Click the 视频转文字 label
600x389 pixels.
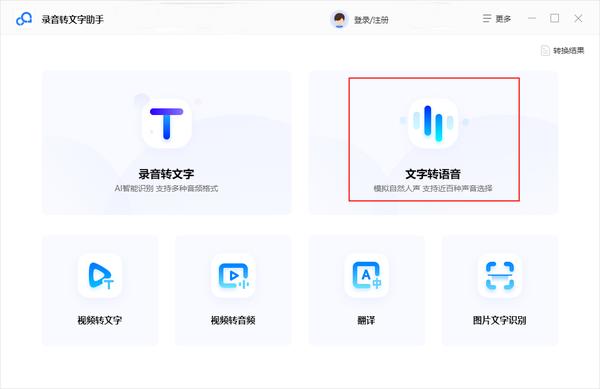(100, 320)
